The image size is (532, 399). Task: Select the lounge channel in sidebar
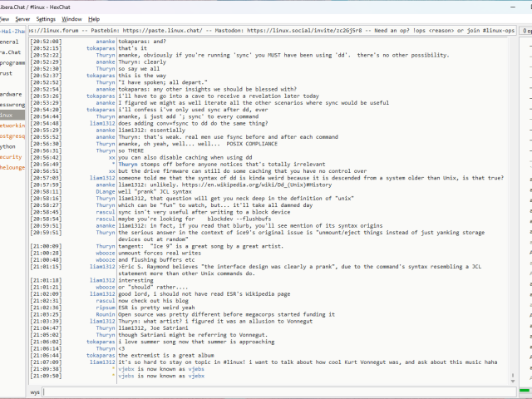tap(12, 166)
